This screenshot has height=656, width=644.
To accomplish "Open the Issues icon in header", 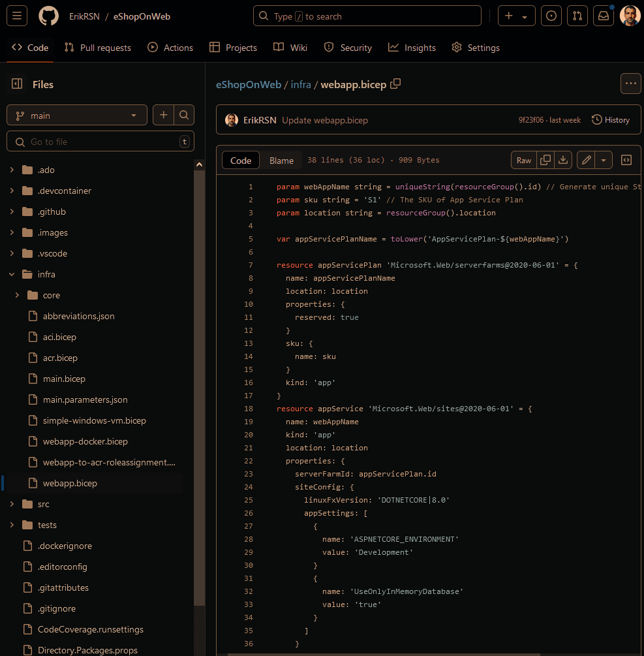I will pos(551,16).
